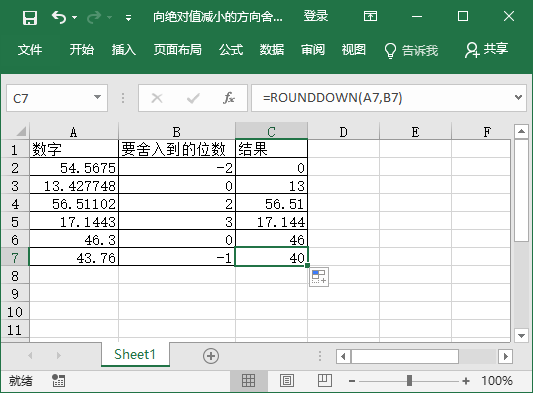Open the 页面布局 ribbon tab
This screenshot has width=533, height=393.
click(177, 50)
